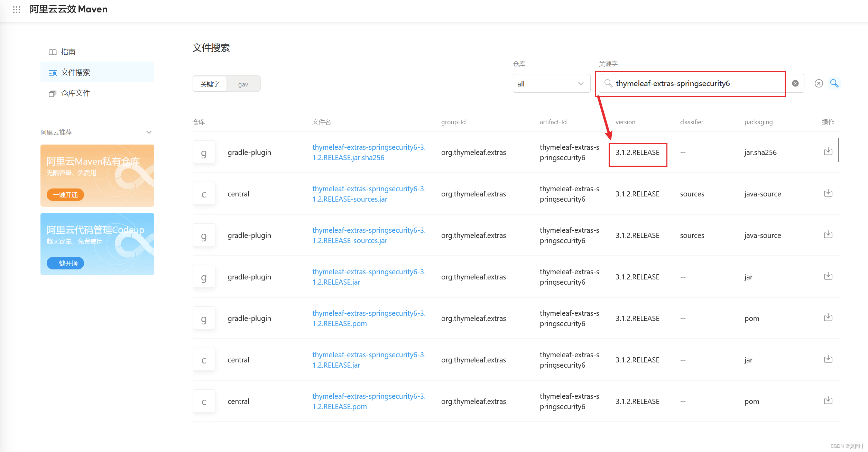The width and height of the screenshot is (868, 452).
Task: Download the gradle-plugin pom file row
Action: [828, 318]
